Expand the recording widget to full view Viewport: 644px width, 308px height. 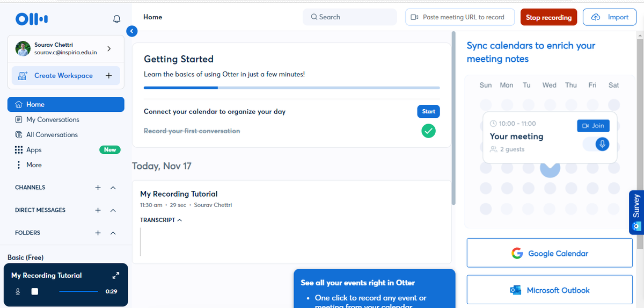[x=116, y=275]
